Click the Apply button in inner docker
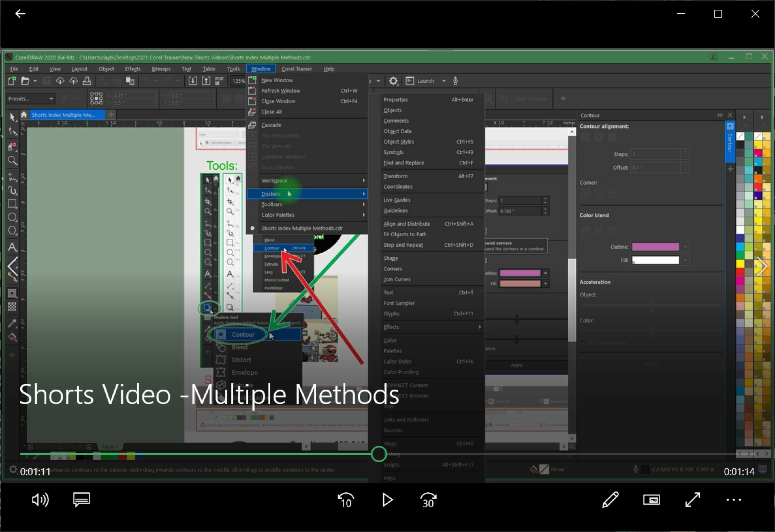 click(516, 365)
